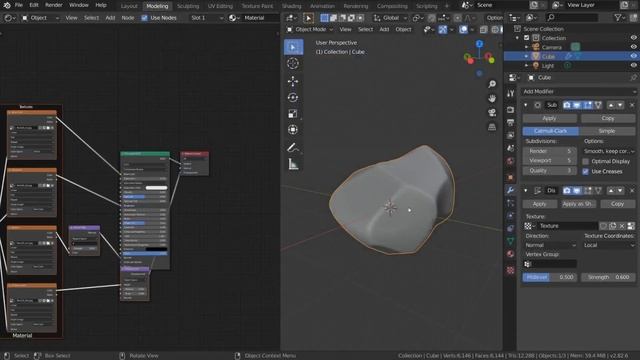Open Active Tool properties tab

[510, 94]
